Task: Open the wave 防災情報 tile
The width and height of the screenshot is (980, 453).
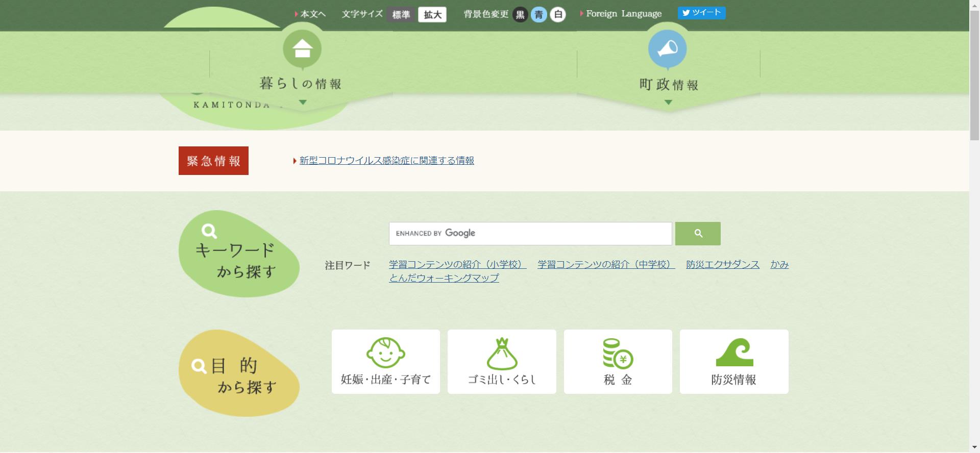Action: pyautogui.click(x=734, y=362)
